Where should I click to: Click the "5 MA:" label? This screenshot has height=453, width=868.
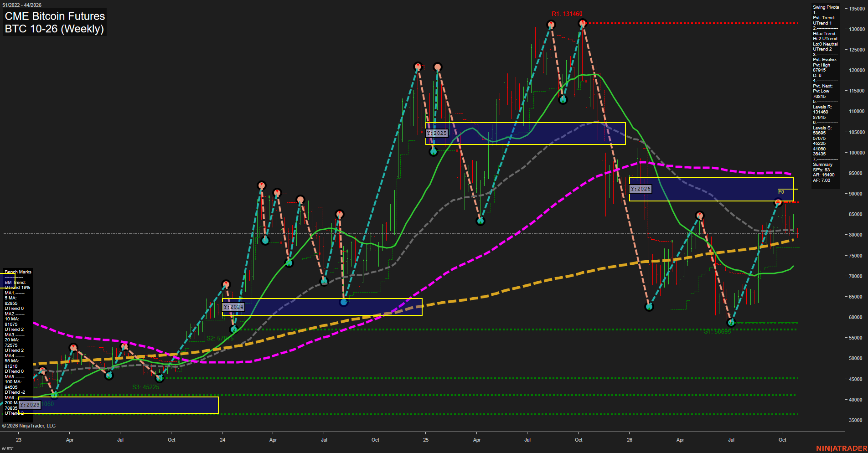point(10,298)
